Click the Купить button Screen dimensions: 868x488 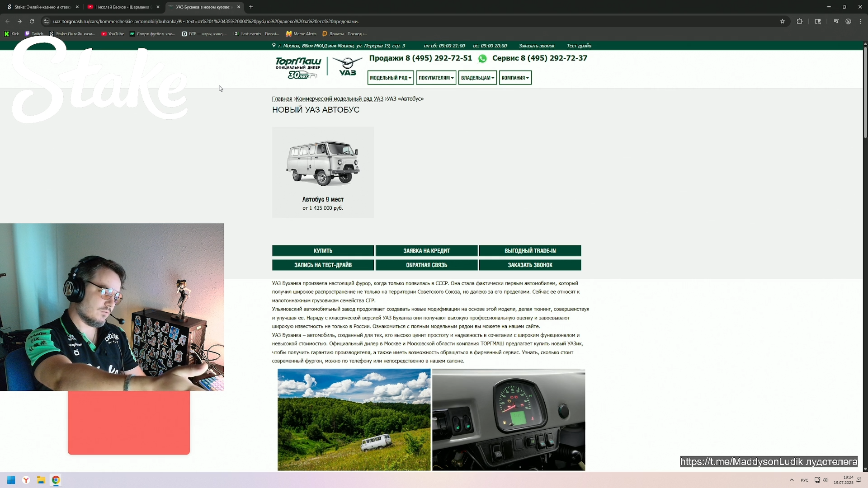(x=323, y=251)
